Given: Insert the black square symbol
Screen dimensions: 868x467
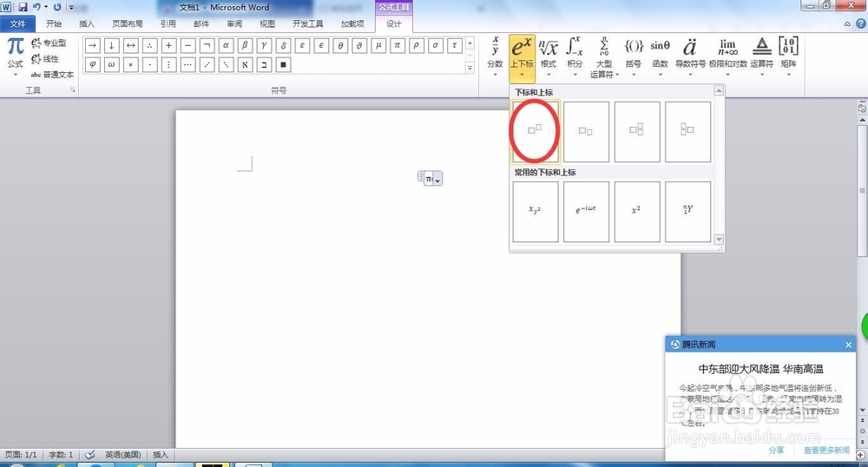Looking at the screenshot, I should [284, 65].
